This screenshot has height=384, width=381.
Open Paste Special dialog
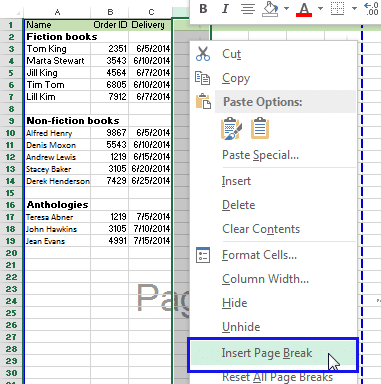coord(260,155)
